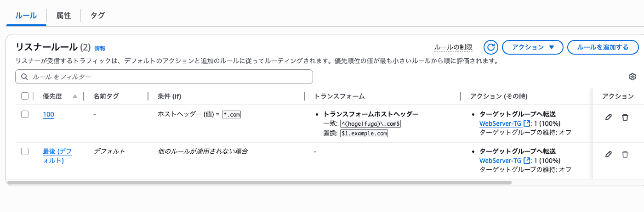Open the 情報 info link
Screen dimensions: 644x212
click(x=100, y=48)
